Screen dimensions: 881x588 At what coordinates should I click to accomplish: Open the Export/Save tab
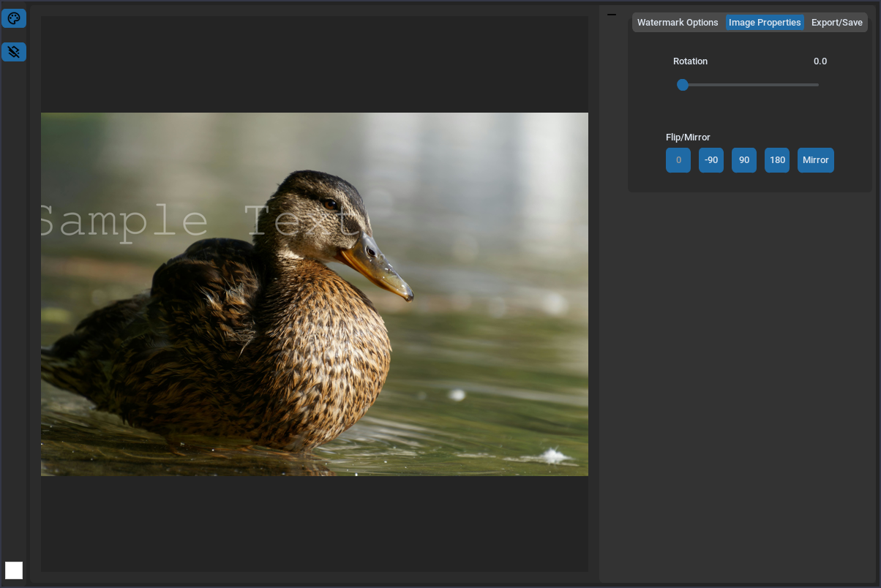pyautogui.click(x=836, y=23)
